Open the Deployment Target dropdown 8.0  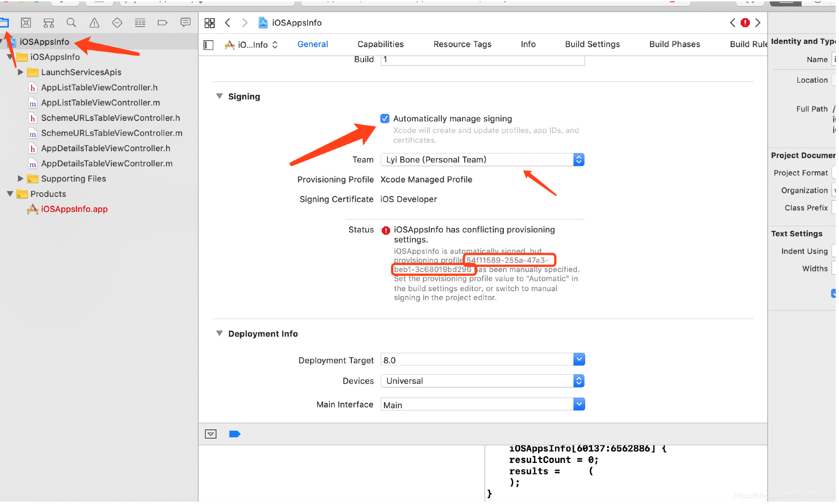[579, 359]
